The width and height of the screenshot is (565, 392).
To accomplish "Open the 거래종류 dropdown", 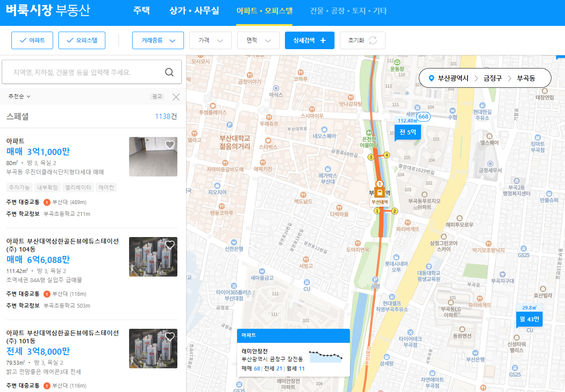I will 158,40.
